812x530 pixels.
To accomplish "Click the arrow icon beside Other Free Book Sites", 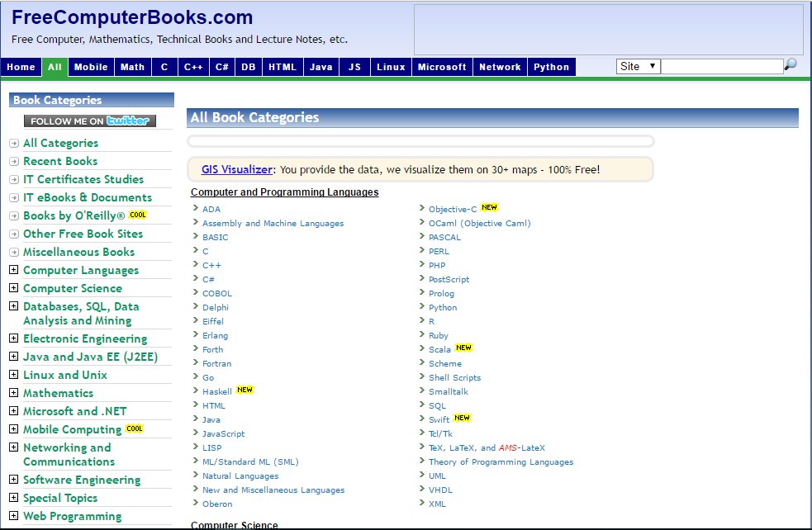I will click(x=14, y=234).
